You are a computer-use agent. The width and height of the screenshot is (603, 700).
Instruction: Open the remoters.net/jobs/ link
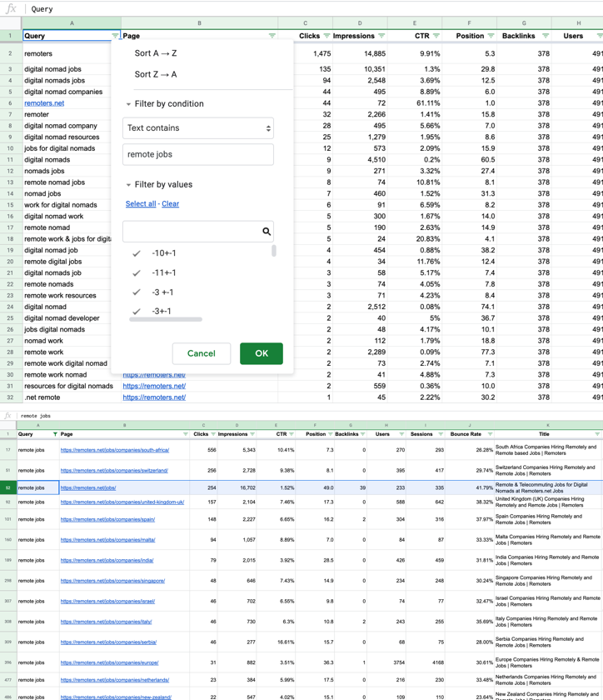coord(88,488)
